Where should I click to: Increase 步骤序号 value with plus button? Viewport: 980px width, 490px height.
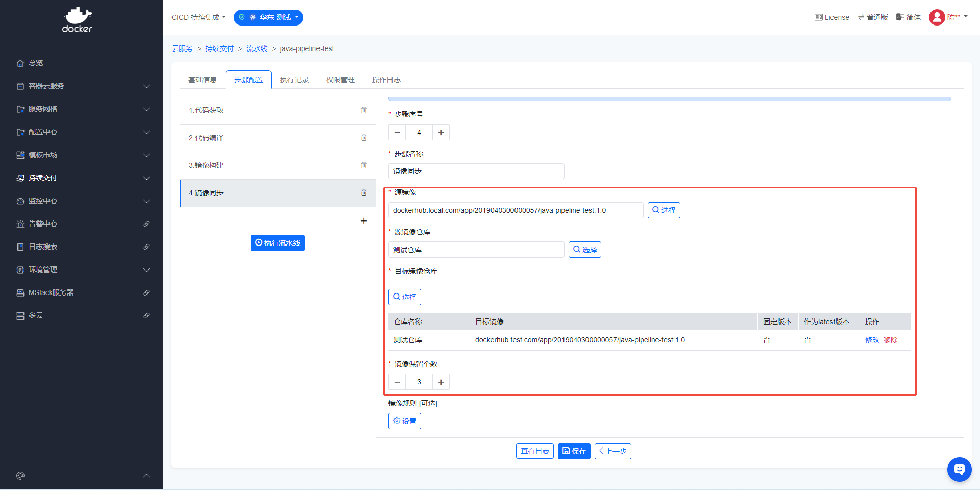click(441, 133)
